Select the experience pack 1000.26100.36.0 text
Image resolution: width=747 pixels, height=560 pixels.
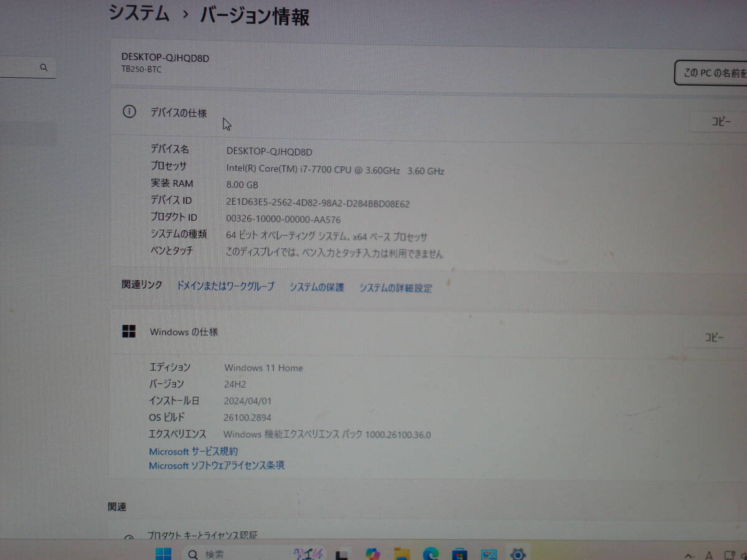[x=327, y=434]
